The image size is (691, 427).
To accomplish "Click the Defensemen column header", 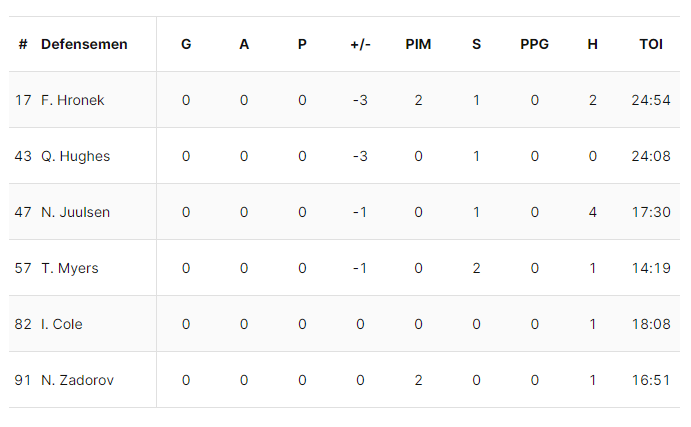I will 84,45.
